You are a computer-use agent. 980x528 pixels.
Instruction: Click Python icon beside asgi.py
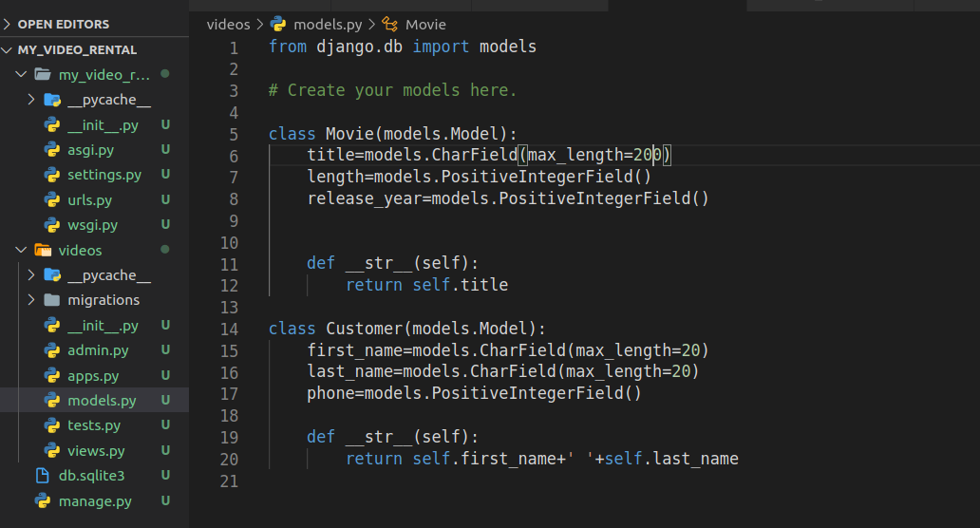pyautogui.click(x=52, y=150)
